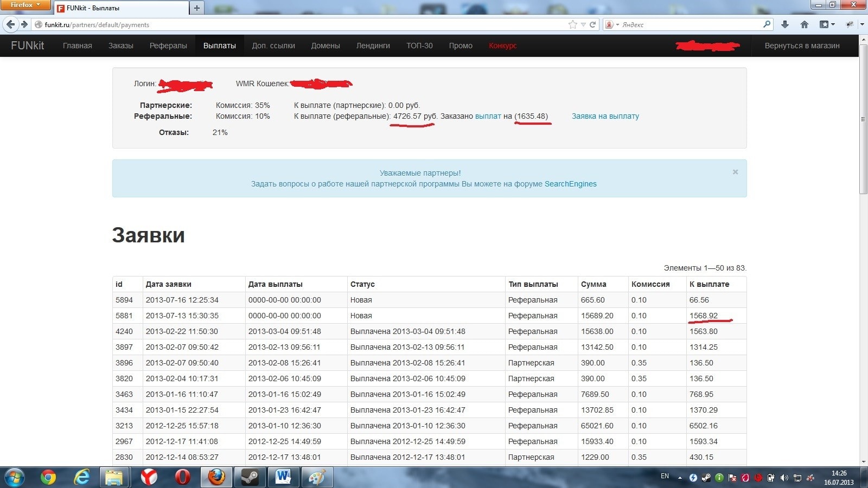868x488 pixels.
Task: Open the Firefox downloads arrow icon
Action: (785, 24)
